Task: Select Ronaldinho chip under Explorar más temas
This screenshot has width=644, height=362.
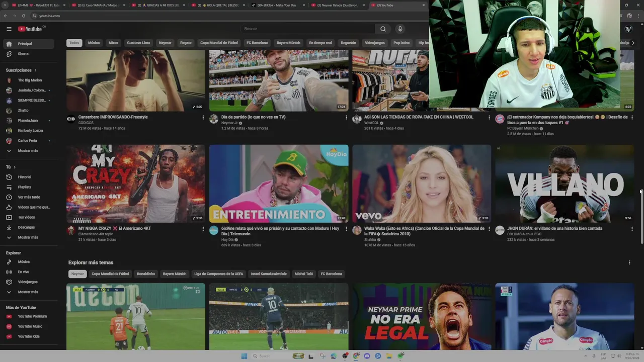Action: click(146, 274)
